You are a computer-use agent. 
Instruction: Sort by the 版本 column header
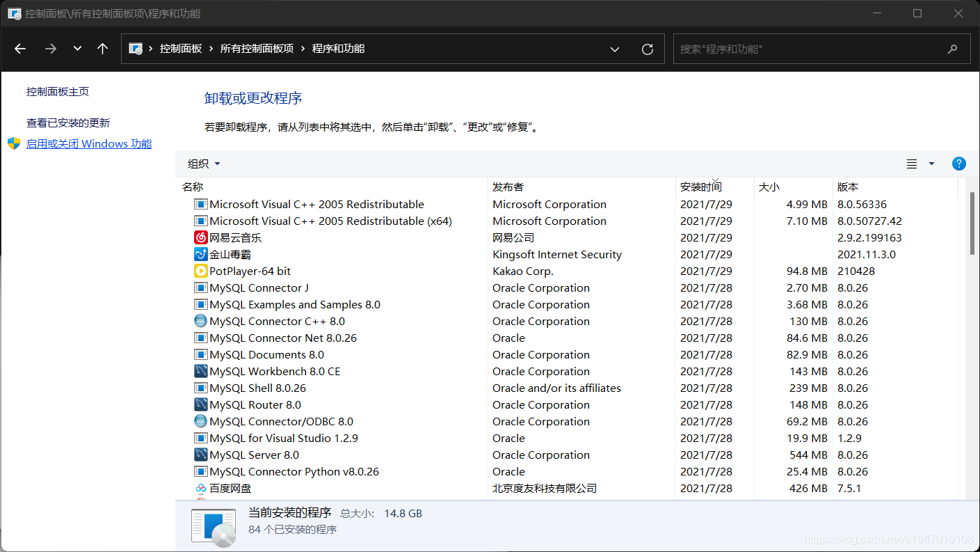pos(848,187)
